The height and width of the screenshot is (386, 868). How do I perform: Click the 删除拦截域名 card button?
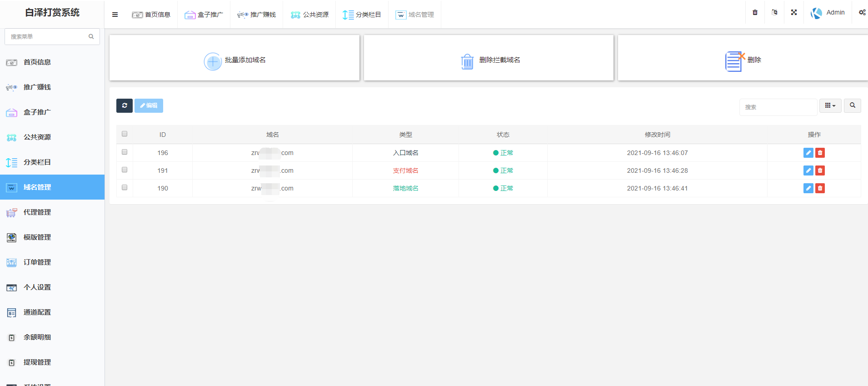(x=489, y=60)
